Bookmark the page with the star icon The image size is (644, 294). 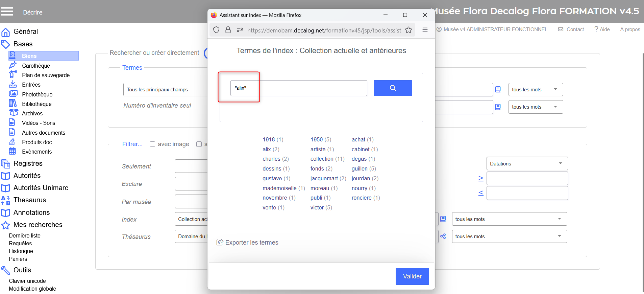coord(408,30)
